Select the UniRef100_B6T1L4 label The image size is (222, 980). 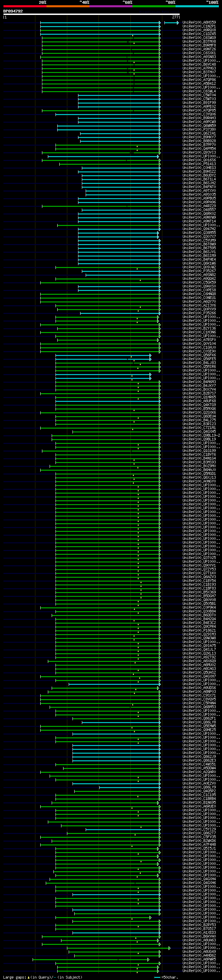(x=199, y=179)
